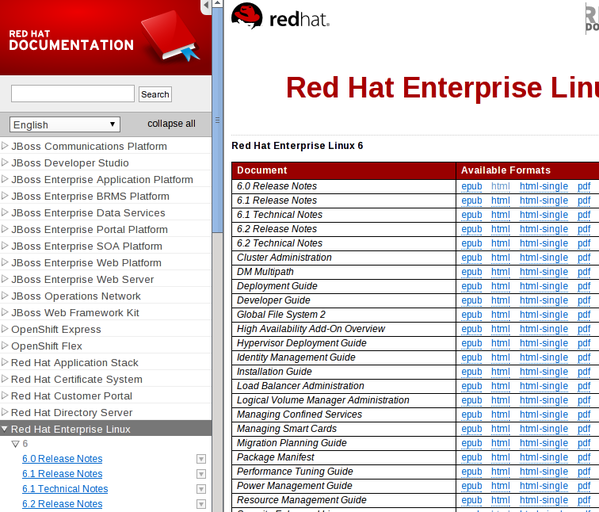Image resolution: width=599 pixels, height=512 pixels.
Task: Open High Availability Add-On Overview html-single
Action: 544,329
